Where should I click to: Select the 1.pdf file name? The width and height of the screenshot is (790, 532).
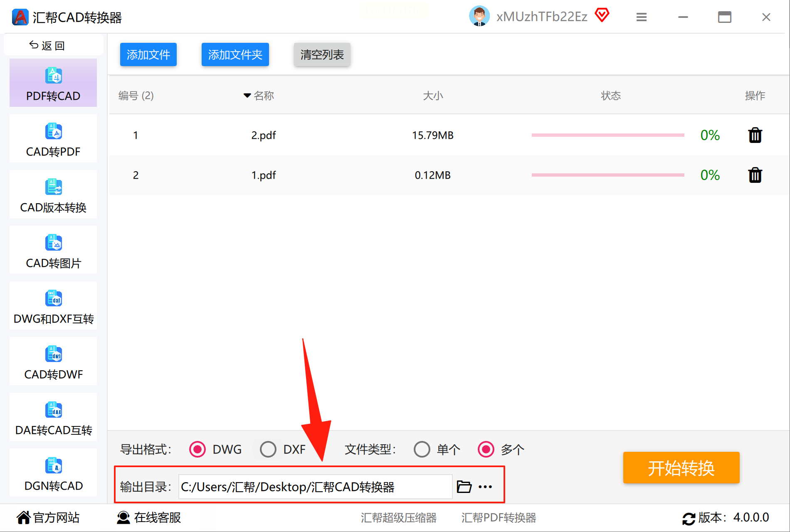pos(264,175)
